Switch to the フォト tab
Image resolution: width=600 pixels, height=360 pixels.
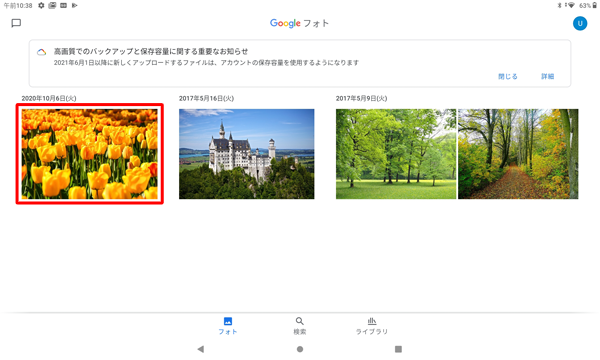pos(228,326)
